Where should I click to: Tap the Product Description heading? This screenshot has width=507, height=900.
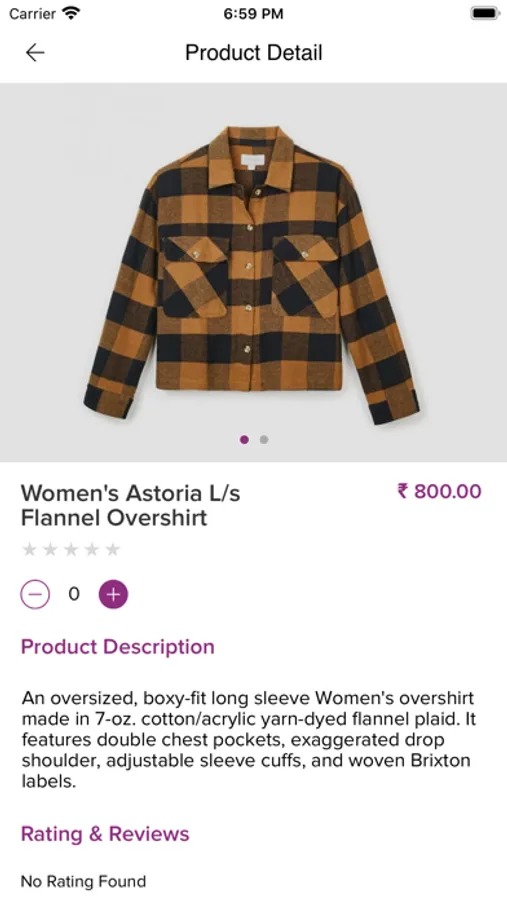pos(118,647)
